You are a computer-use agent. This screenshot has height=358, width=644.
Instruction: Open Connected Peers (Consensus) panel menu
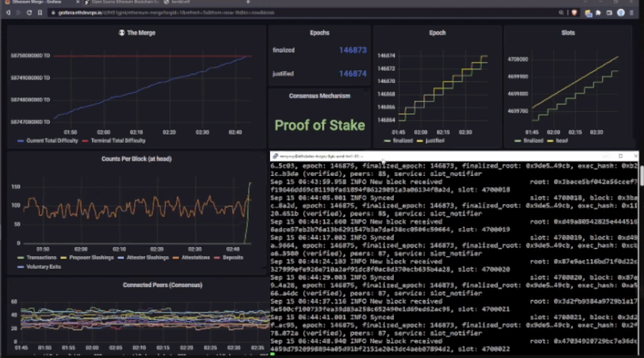click(163, 285)
